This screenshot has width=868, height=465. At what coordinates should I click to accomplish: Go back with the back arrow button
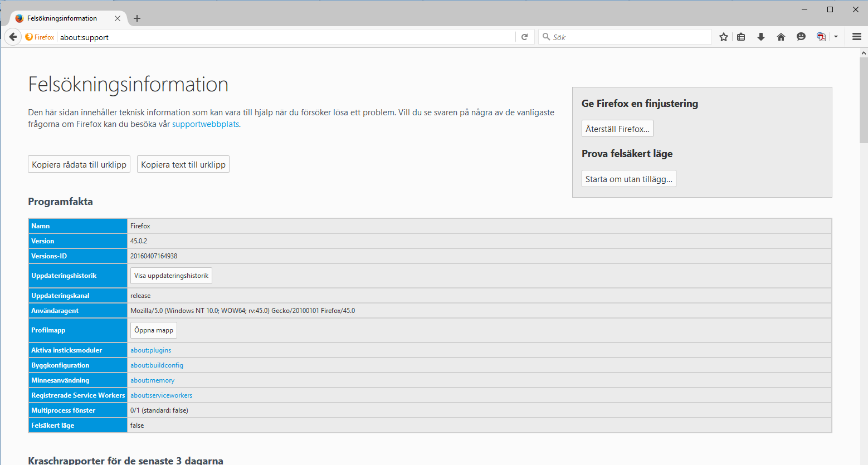point(13,37)
